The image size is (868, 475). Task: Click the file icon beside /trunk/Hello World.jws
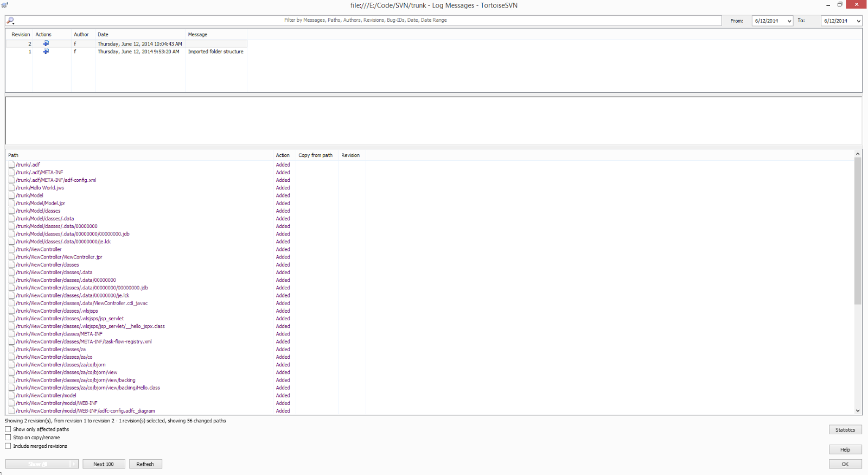pos(11,187)
